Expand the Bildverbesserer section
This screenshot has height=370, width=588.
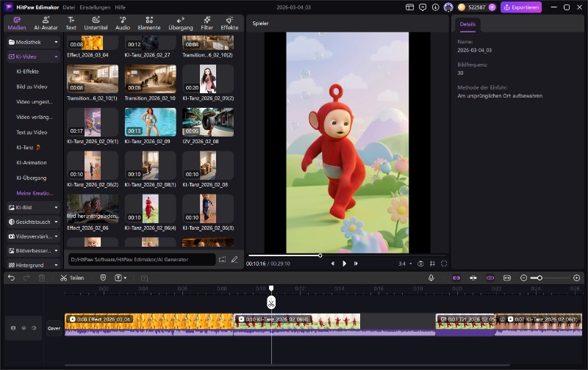click(x=33, y=250)
